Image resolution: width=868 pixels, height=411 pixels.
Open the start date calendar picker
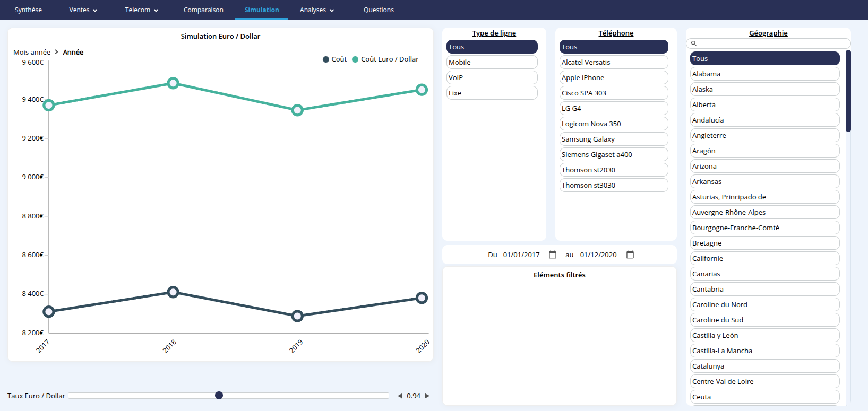[x=553, y=255]
